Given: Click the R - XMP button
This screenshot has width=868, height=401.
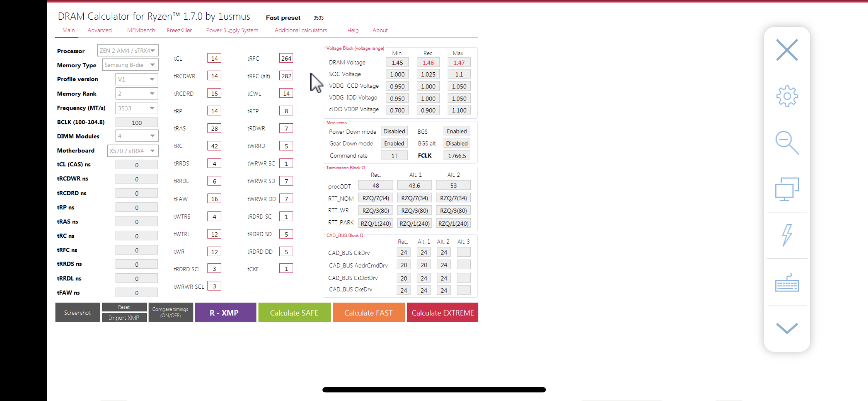Looking at the screenshot, I should 225,312.
